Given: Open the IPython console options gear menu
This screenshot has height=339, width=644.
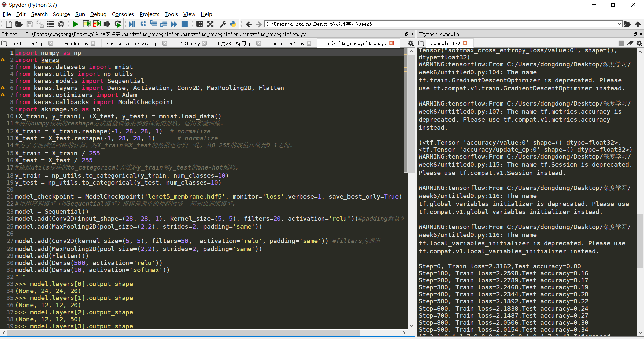Looking at the screenshot, I should pos(640,43).
